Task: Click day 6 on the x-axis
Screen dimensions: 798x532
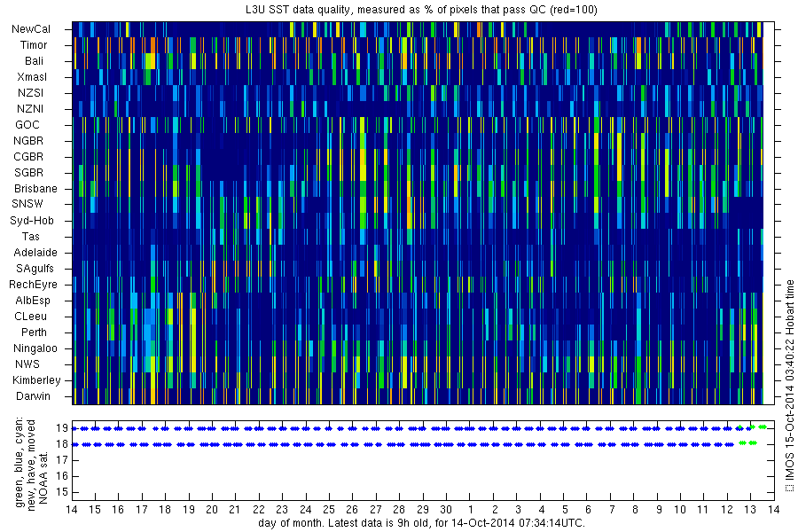Action: tap(589, 510)
